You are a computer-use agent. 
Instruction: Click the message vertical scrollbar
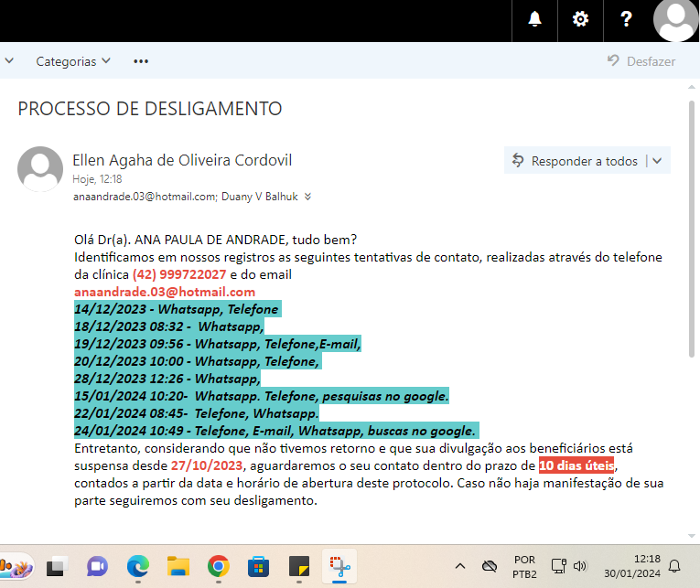pyautogui.click(x=692, y=229)
